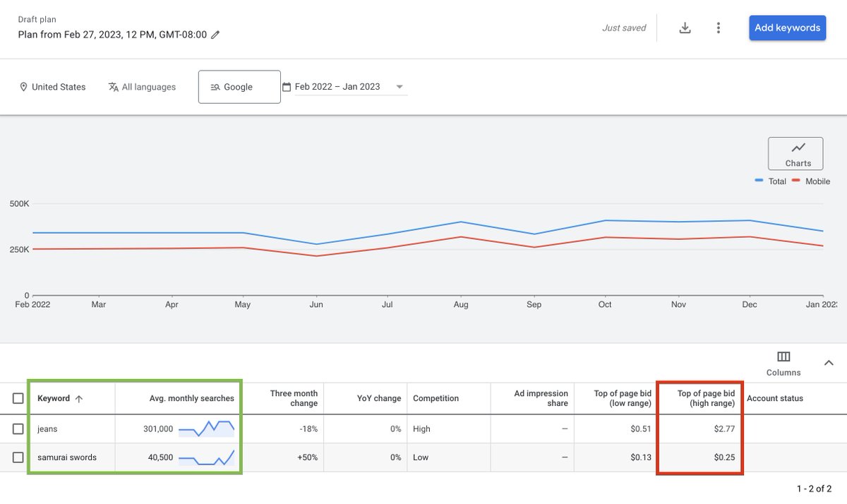This screenshot has width=847, height=504.
Task: Edit plan name with pencil icon
Action: tap(215, 35)
